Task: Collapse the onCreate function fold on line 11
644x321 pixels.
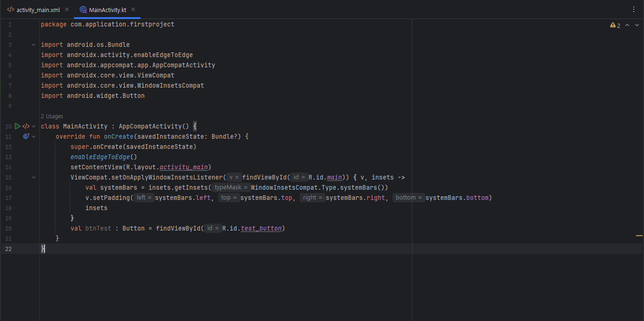Action: (33, 136)
